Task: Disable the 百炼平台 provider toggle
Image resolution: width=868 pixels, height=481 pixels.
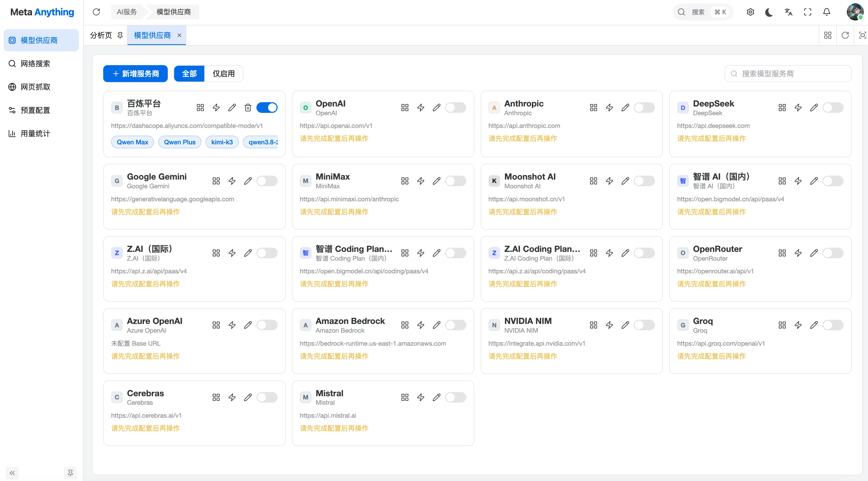Action: point(267,108)
